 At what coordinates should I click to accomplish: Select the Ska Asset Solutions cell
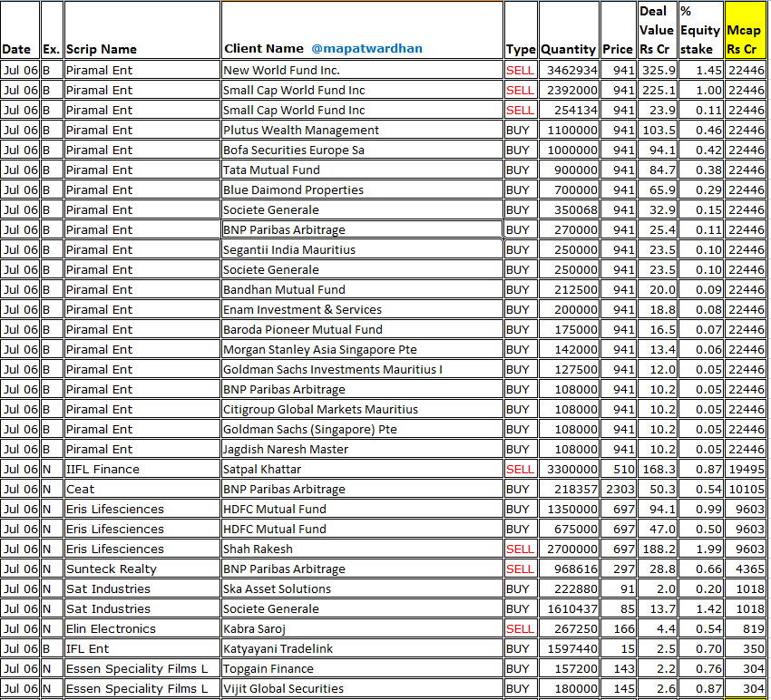[363, 588]
